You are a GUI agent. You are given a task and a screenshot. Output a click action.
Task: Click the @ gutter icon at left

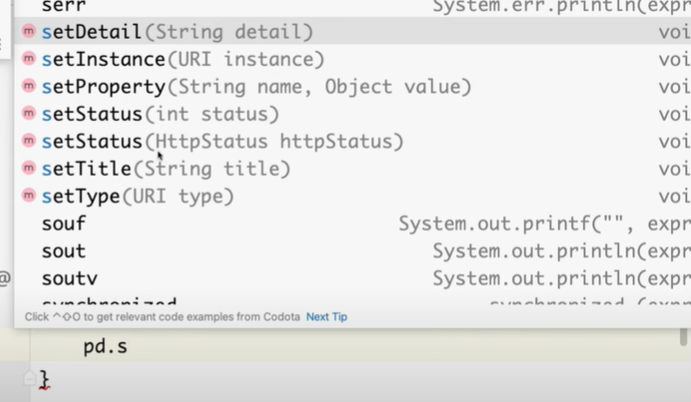[x=4, y=279]
